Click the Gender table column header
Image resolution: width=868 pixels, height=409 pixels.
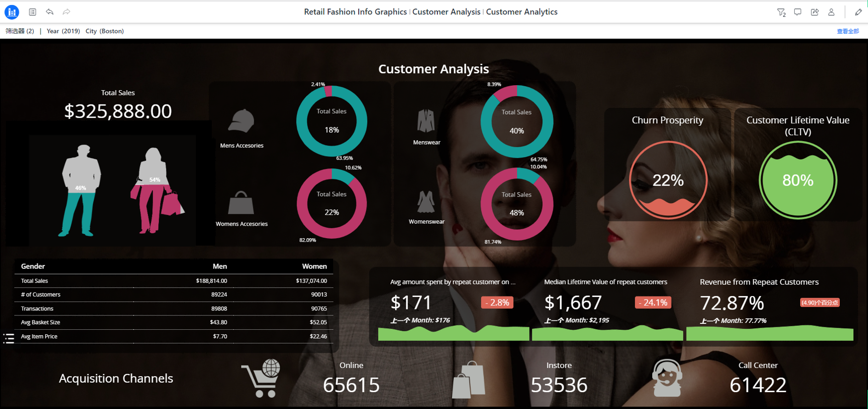(33, 266)
